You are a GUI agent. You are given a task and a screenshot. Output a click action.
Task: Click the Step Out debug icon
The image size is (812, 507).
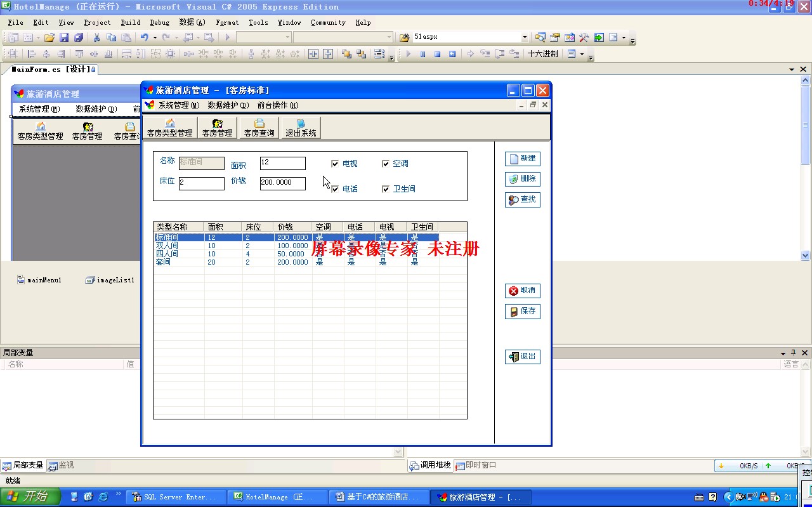pyautogui.click(x=514, y=54)
